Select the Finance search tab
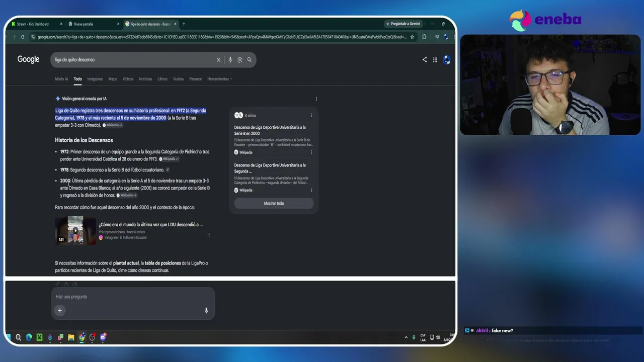This screenshot has height=362, width=644. (x=195, y=79)
